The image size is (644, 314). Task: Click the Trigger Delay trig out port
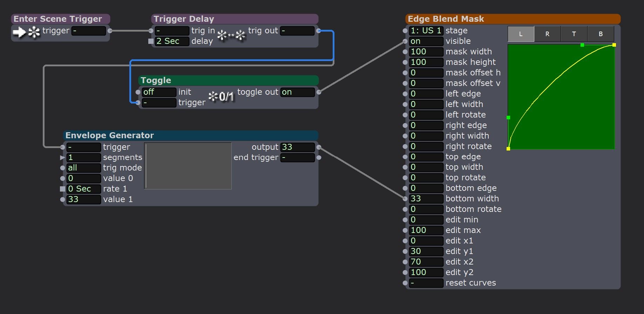click(x=318, y=31)
